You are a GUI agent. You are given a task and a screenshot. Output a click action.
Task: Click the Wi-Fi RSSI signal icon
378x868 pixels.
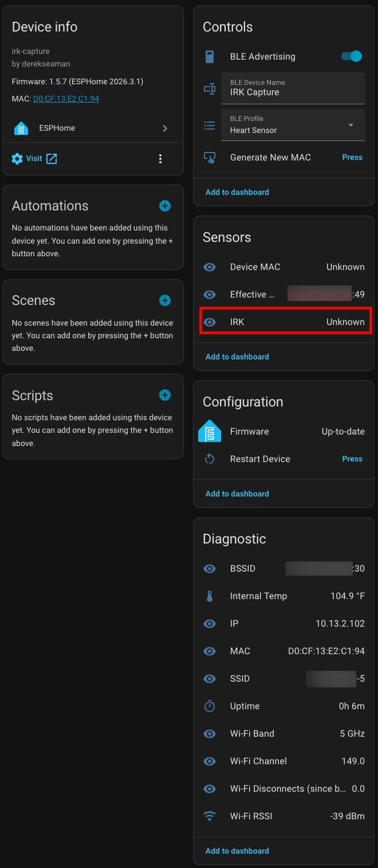210,816
